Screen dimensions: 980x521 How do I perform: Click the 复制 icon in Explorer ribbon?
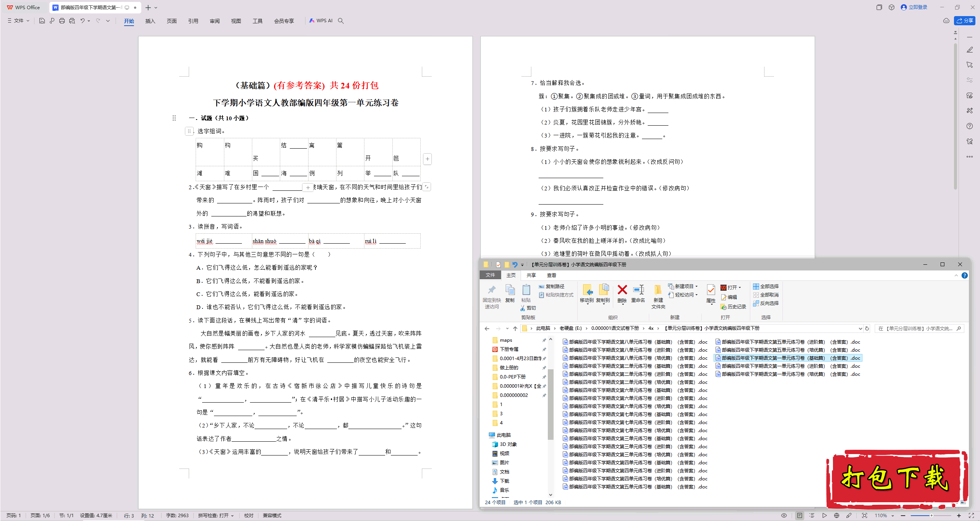point(510,294)
